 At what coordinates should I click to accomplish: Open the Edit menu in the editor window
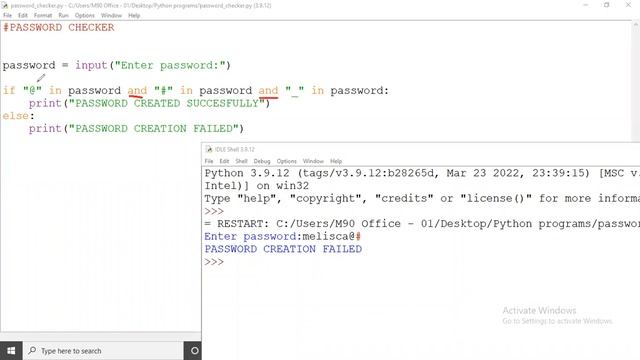23,16
